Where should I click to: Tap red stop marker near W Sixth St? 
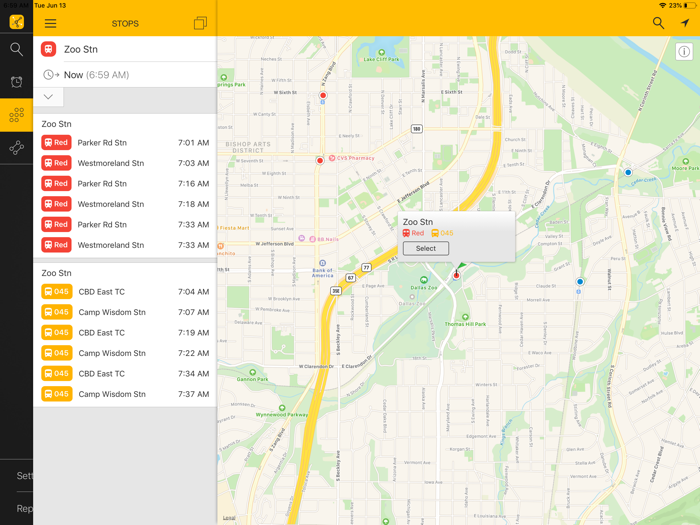(x=323, y=95)
